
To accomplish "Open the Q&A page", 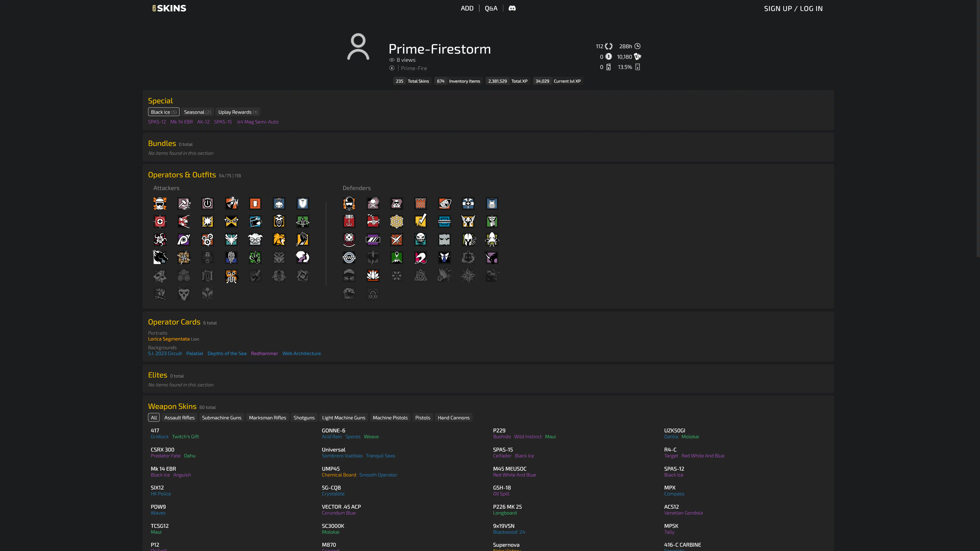I will [x=491, y=8].
